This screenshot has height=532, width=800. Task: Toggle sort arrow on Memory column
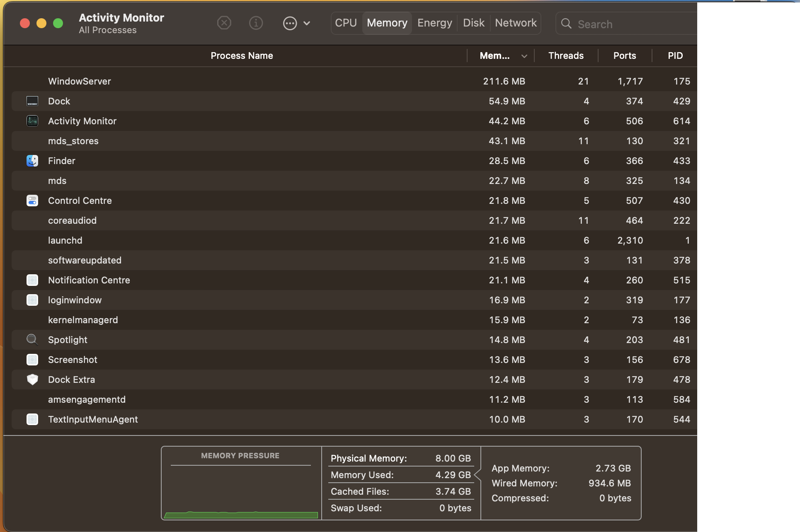coord(524,56)
